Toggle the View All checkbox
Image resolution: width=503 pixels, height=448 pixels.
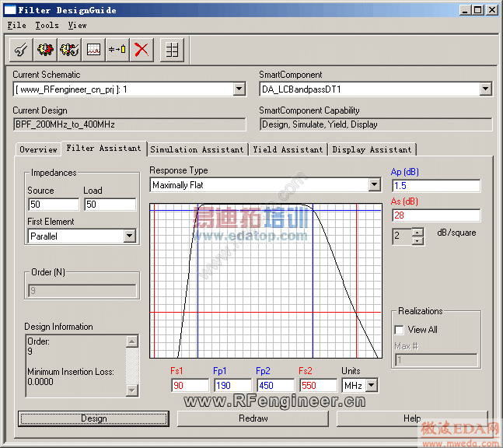tap(399, 330)
